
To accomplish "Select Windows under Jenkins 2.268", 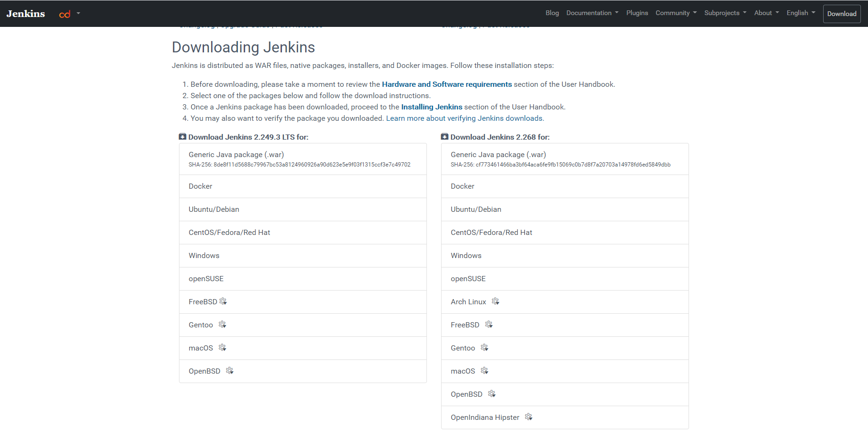I will coord(565,256).
